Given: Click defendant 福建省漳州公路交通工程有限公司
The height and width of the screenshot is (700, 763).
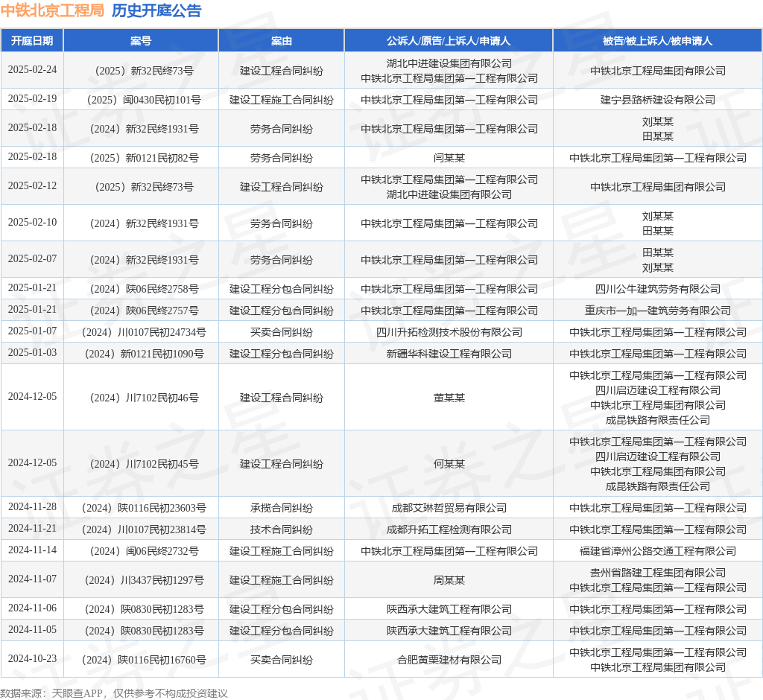Looking at the screenshot, I should tap(657, 551).
